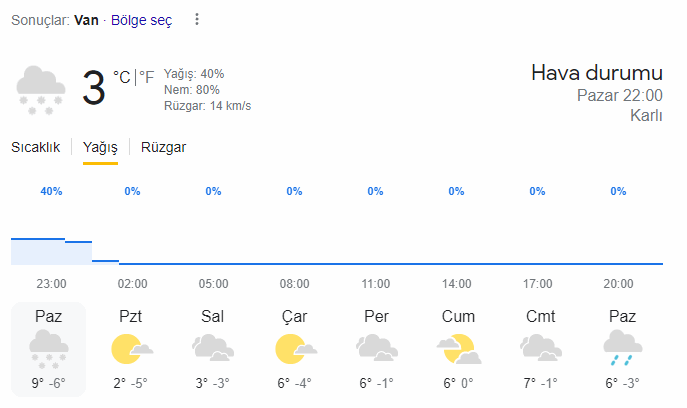This screenshot has width=687, height=408.
Task: Click the large current snow condition icon
Action: point(41,88)
